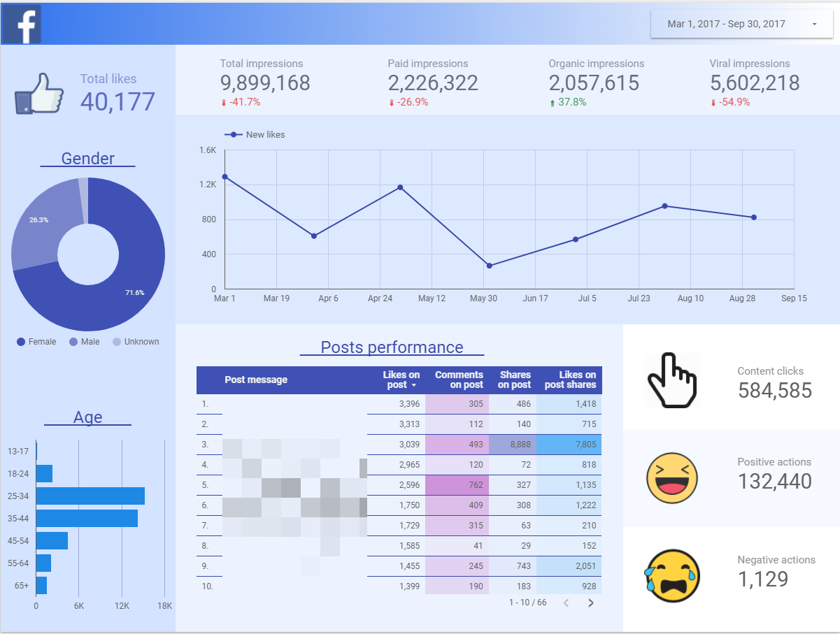Click the May 30 data point on chart
Screen dimensions: 840x634
[489, 266]
